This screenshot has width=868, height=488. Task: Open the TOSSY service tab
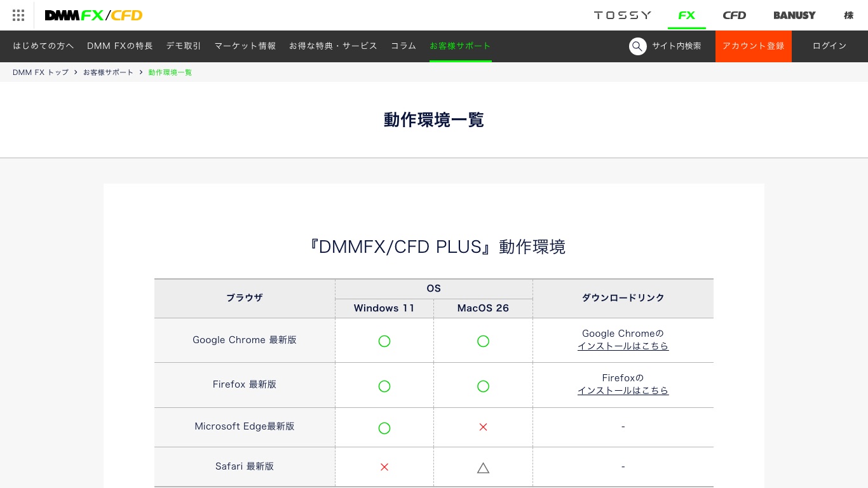[623, 15]
